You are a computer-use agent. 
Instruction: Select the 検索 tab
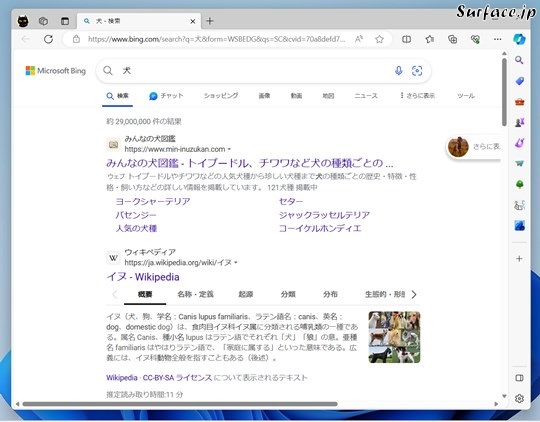(117, 96)
